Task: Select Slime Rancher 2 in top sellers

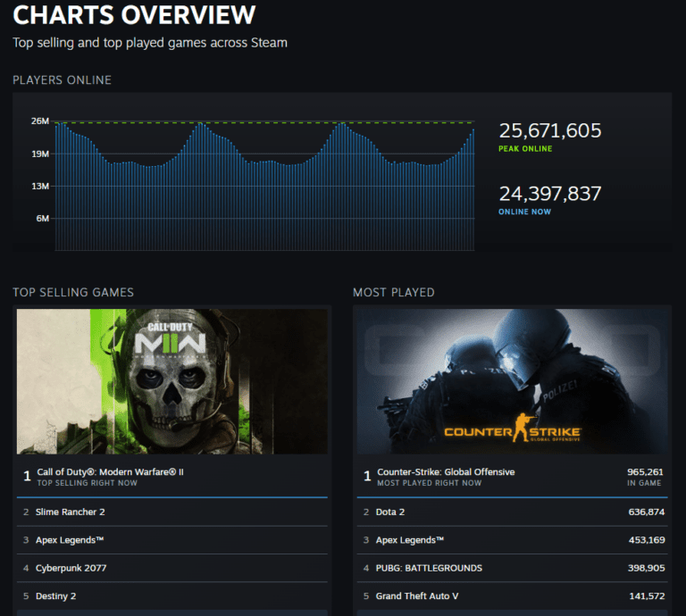Action: click(x=171, y=512)
